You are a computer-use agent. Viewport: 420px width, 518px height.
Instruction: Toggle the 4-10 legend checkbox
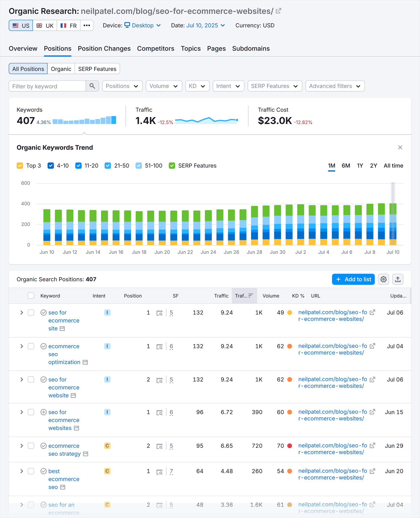coord(51,166)
